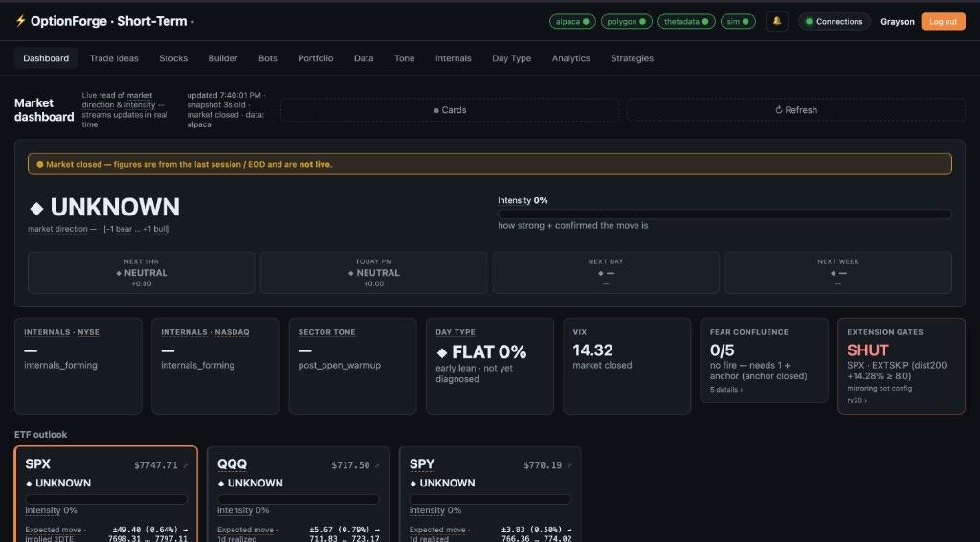Image resolution: width=980 pixels, height=542 pixels.
Task: Click the Log out button
Action: pos(943,21)
